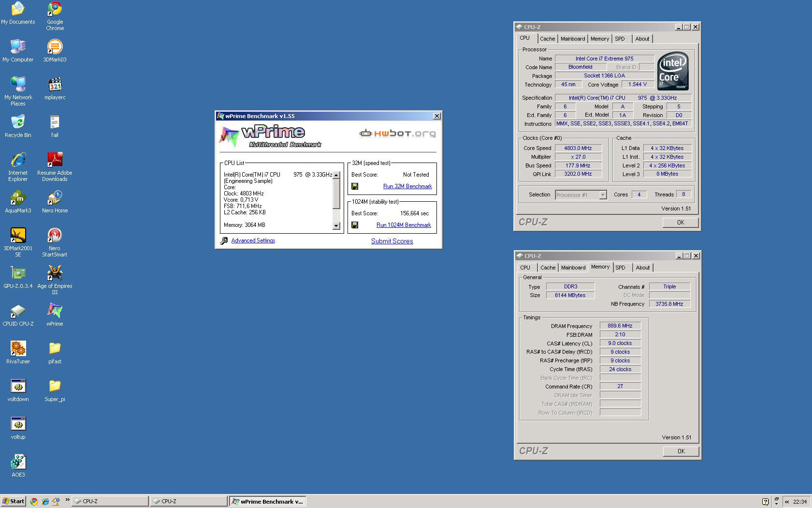The width and height of the screenshot is (812, 508).
Task: Click DRAM Frequency value 889.6 MHz
Action: [x=620, y=326]
